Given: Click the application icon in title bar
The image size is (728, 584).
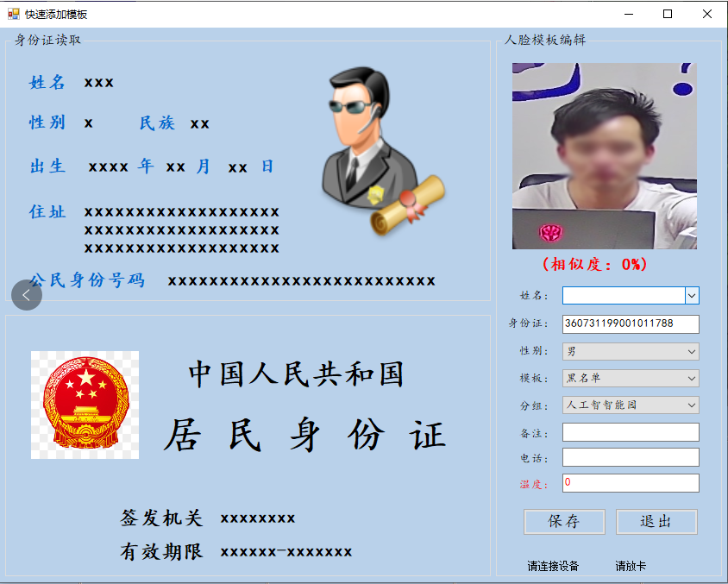Looking at the screenshot, I should [x=13, y=14].
